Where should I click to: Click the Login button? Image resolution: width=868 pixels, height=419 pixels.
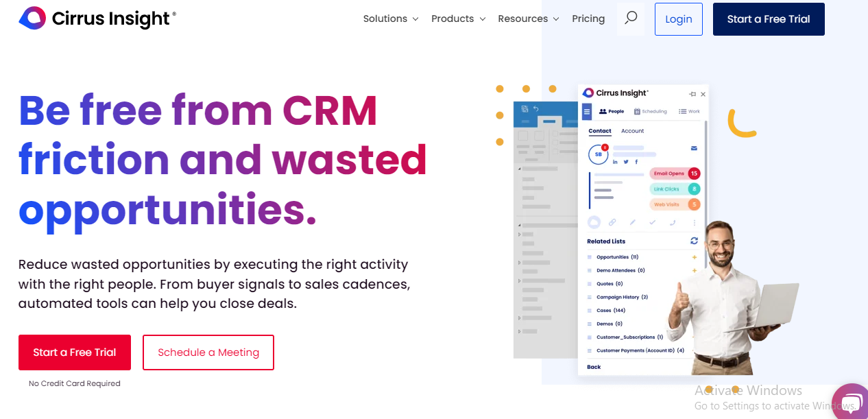pos(679,19)
